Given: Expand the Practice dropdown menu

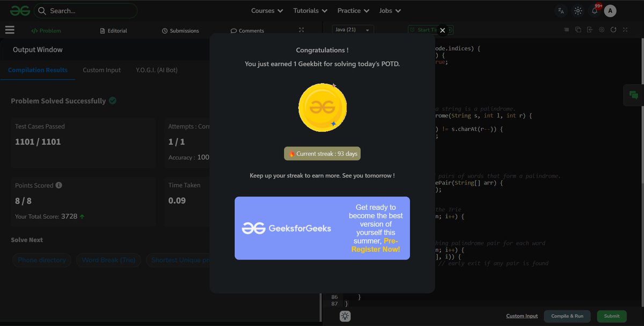Looking at the screenshot, I should coord(353,10).
